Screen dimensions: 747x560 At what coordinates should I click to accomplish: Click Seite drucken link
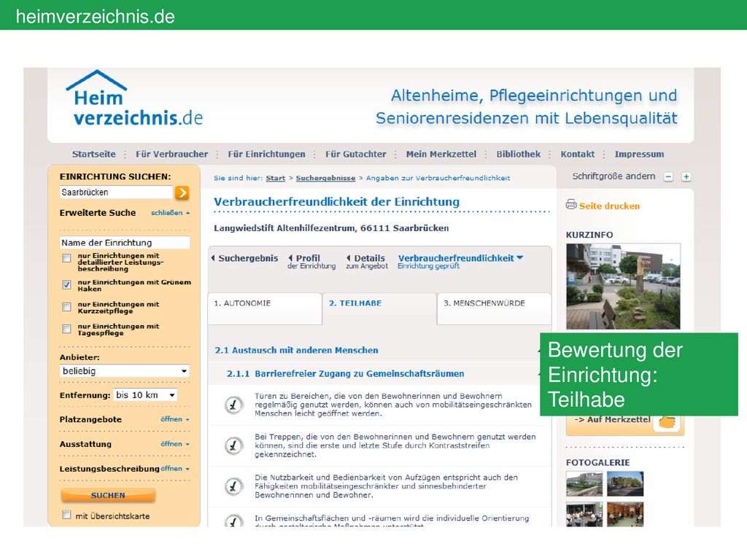click(x=609, y=206)
